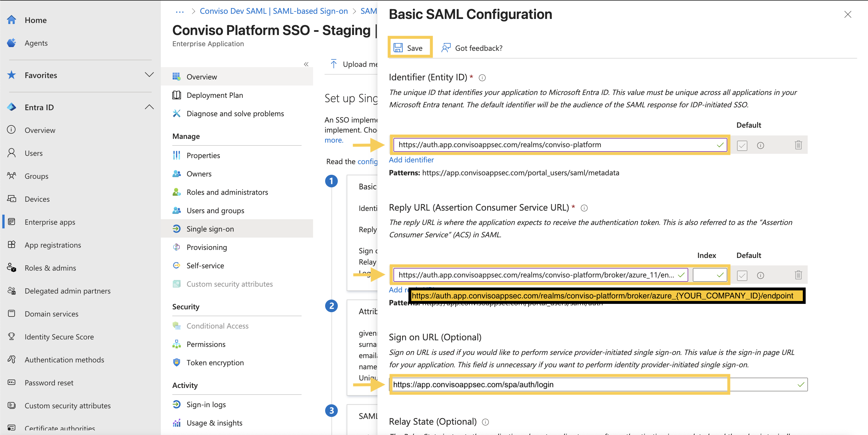Click info icon in the reply URL row

pyautogui.click(x=760, y=275)
